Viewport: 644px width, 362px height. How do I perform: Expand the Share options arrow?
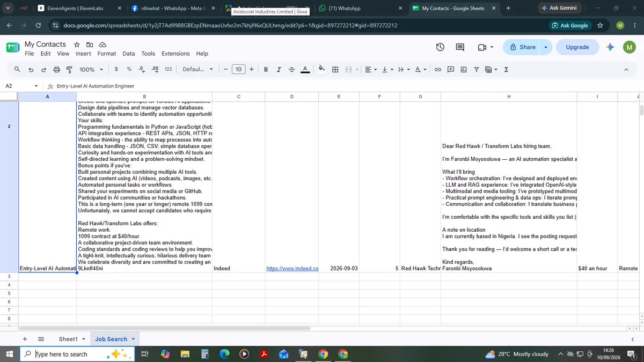546,47
